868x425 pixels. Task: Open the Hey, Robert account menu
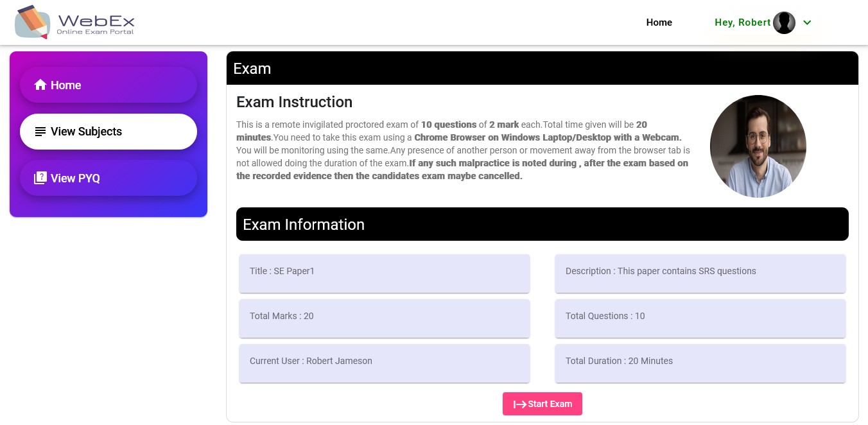click(x=743, y=22)
